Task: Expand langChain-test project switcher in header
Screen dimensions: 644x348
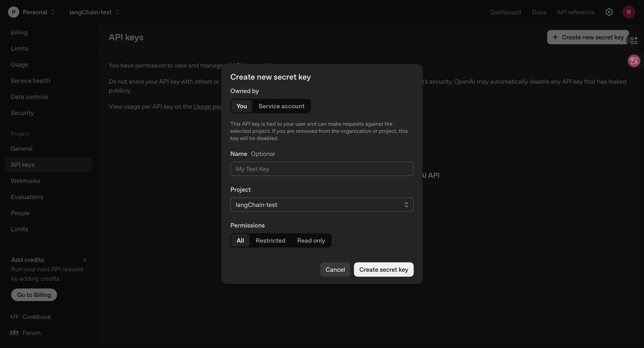Action: click(117, 12)
